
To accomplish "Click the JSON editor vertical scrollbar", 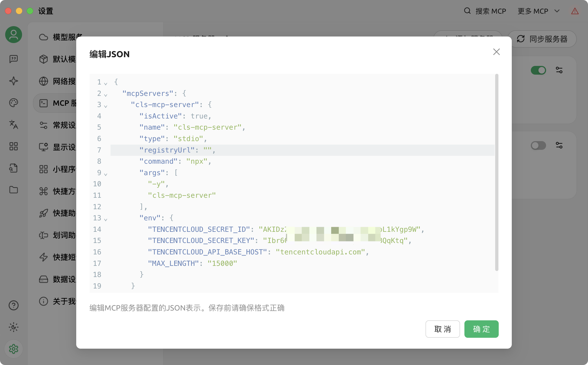I will pyautogui.click(x=497, y=172).
